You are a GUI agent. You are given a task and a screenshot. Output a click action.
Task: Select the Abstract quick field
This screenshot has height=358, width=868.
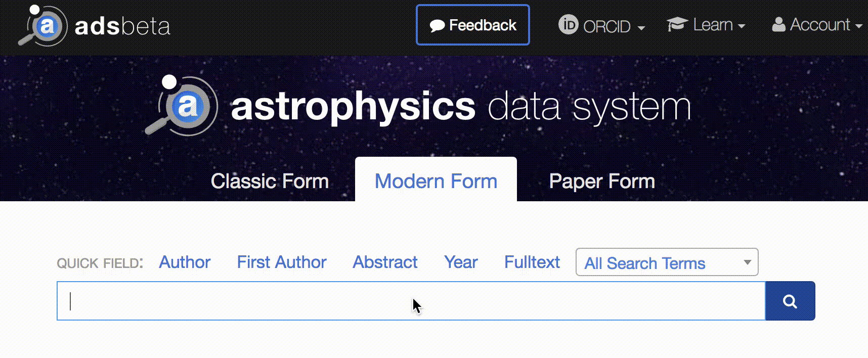point(384,262)
